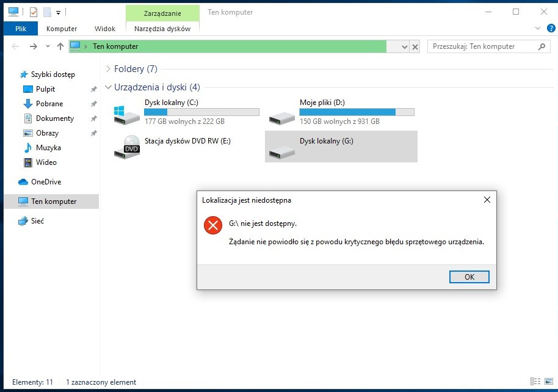Expand the Foldery (7) section
Screen dimensions: 558x392
(108, 69)
